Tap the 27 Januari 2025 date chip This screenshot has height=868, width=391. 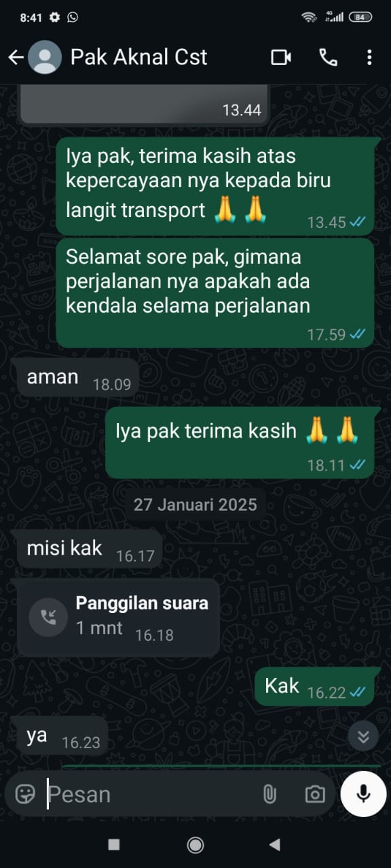[195, 505]
